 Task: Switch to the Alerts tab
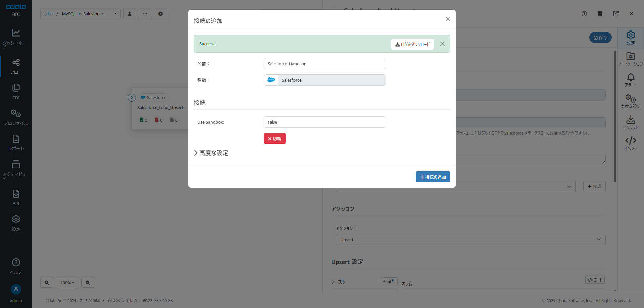pyautogui.click(x=631, y=80)
